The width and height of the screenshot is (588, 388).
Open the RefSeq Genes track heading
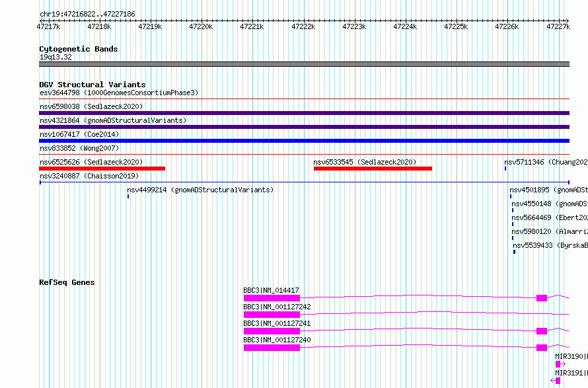pos(67,282)
